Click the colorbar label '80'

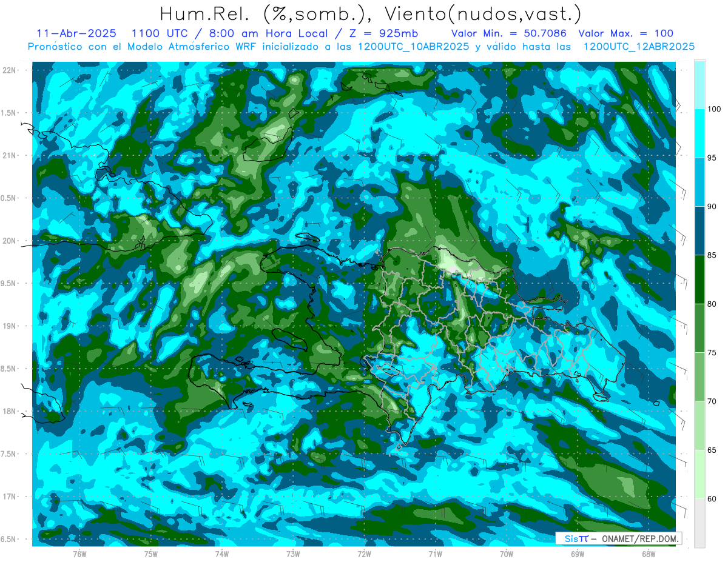[713, 304]
